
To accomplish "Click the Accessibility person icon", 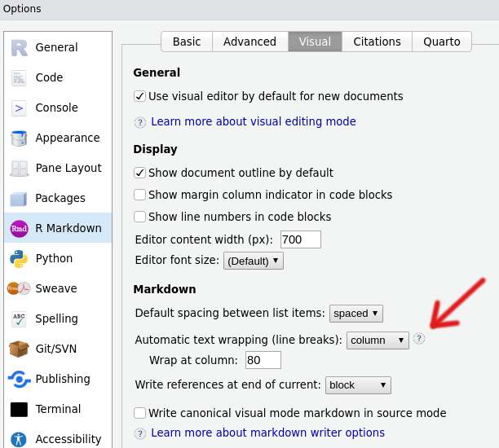I will tap(19, 439).
